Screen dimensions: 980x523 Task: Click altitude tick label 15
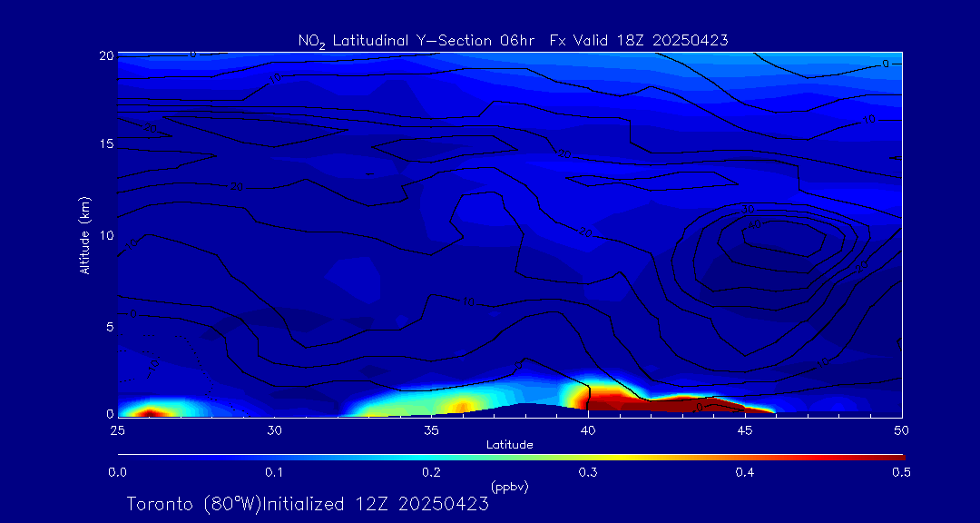click(107, 143)
